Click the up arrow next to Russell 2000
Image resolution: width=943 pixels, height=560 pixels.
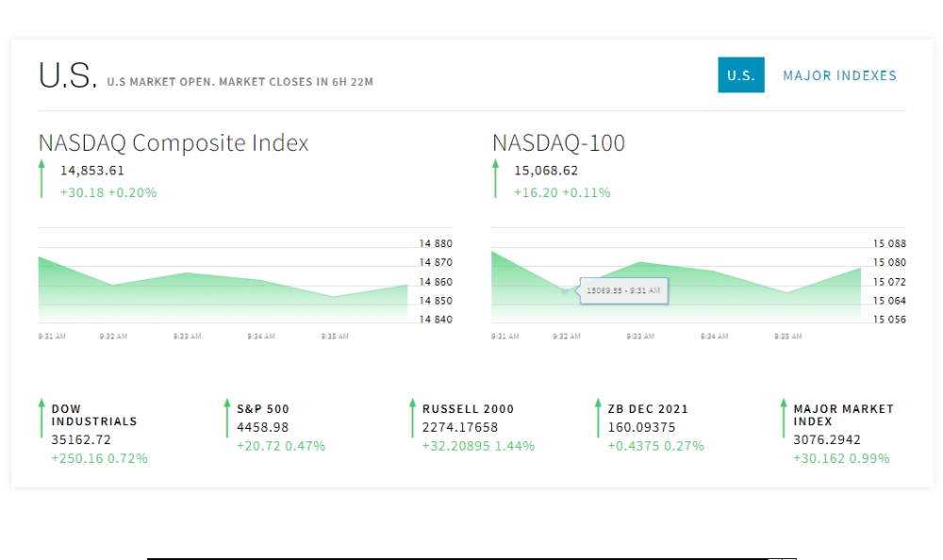(413, 418)
